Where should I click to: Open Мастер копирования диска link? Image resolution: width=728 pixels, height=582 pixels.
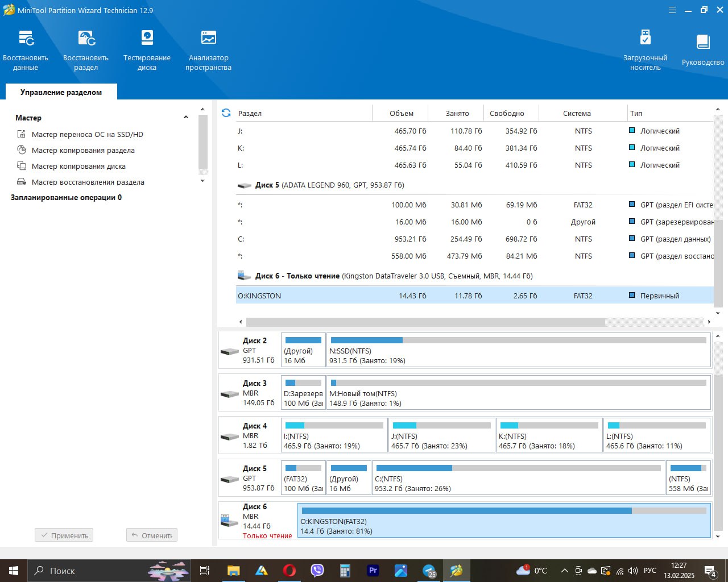pos(78,166)
